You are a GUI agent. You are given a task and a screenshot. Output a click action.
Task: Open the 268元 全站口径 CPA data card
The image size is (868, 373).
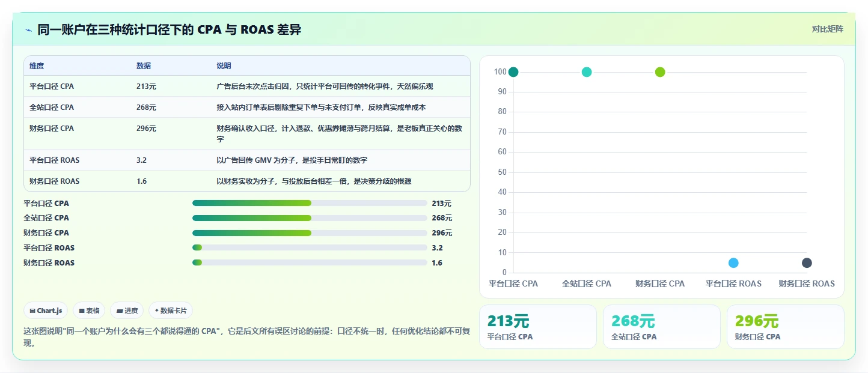[x=662, y=327]
